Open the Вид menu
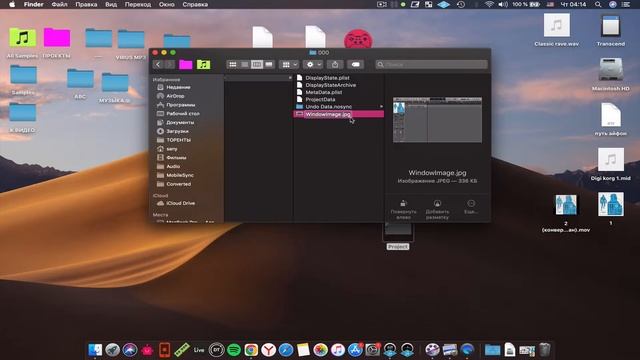Image resolution: width=640 pixels, height=360 pixels. point(111,4)
